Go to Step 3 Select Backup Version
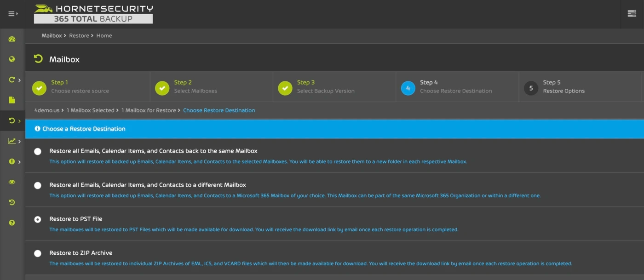This screenshot has height=280, width=644. tap(325, 86)
